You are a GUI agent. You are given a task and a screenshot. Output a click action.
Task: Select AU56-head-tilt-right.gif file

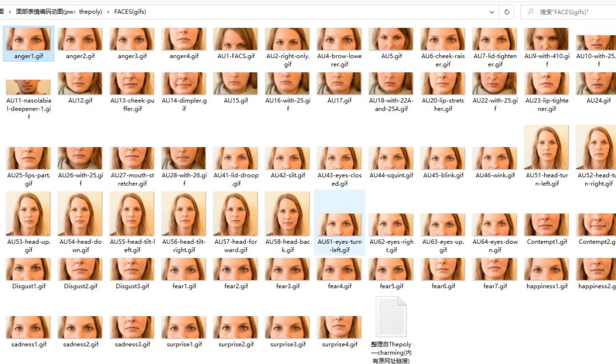[184, 214]
